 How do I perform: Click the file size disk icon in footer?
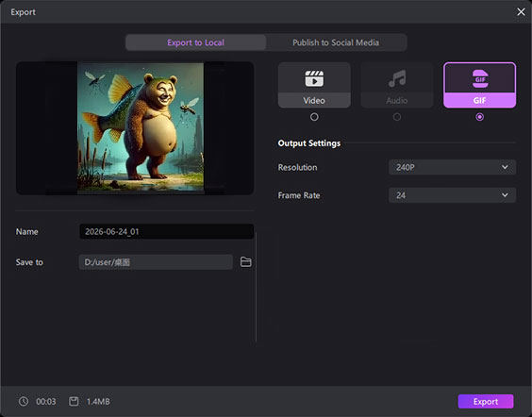pos(74,401)
